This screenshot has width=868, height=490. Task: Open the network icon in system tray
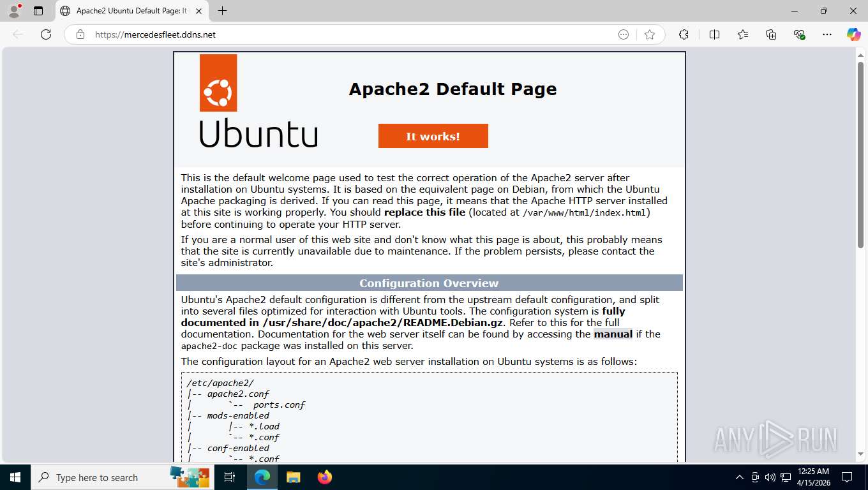click(x=786, y=477)
